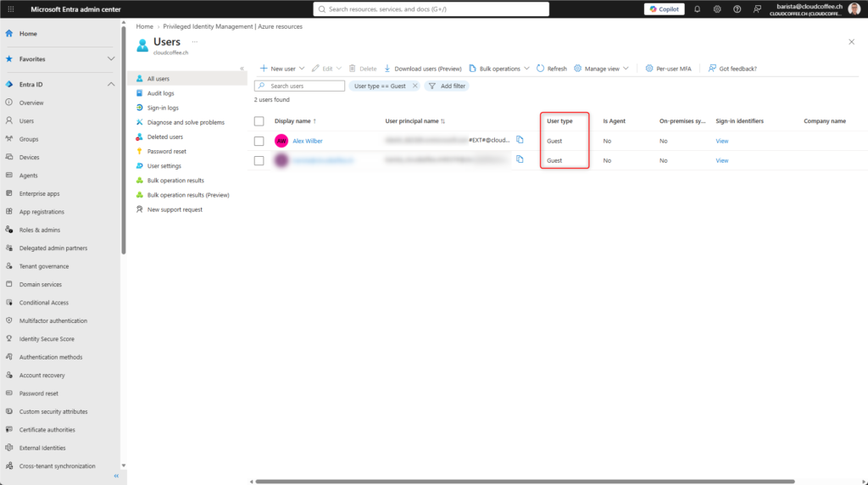The width and height of the screenshot is (868, 485).
Task: Tick the select-all users checkbox
Action: [259, 121]
